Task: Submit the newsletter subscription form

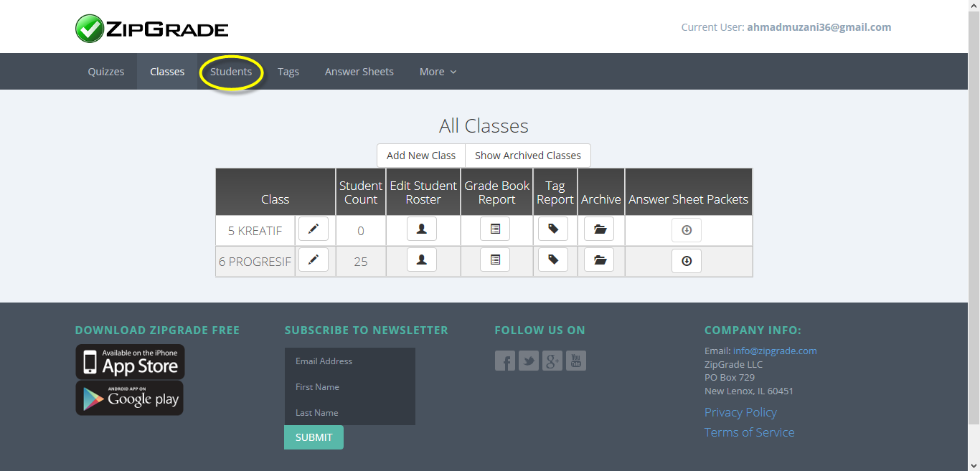Action: [x=314, y=437]
